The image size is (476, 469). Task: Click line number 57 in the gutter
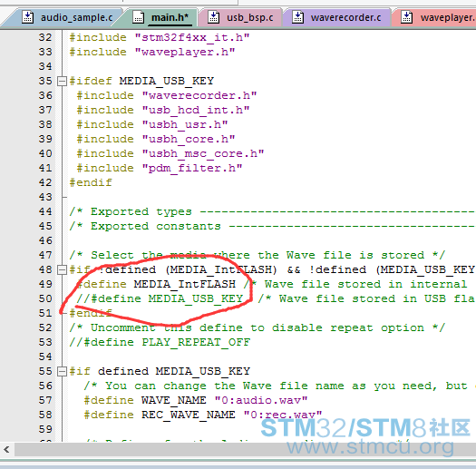point(45,400)
